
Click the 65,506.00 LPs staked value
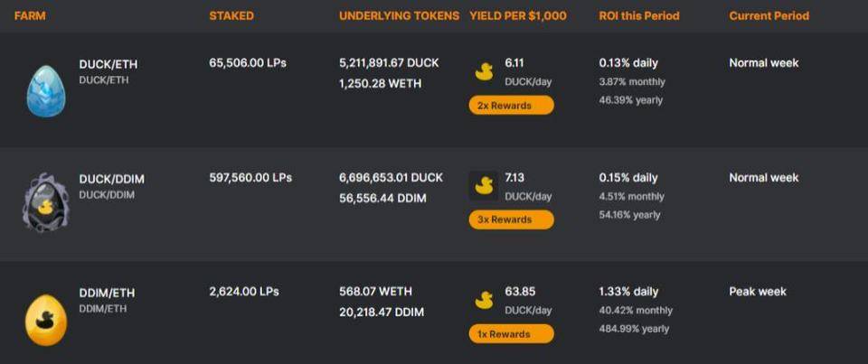pos(250,63)
